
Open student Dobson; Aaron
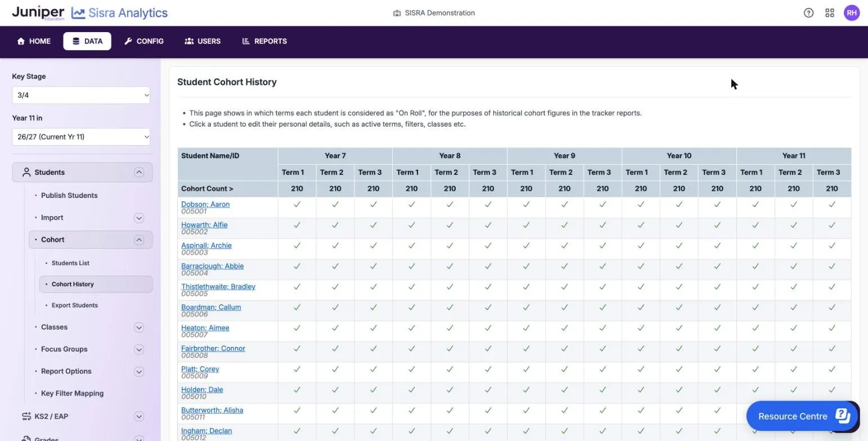click(205, 204)
